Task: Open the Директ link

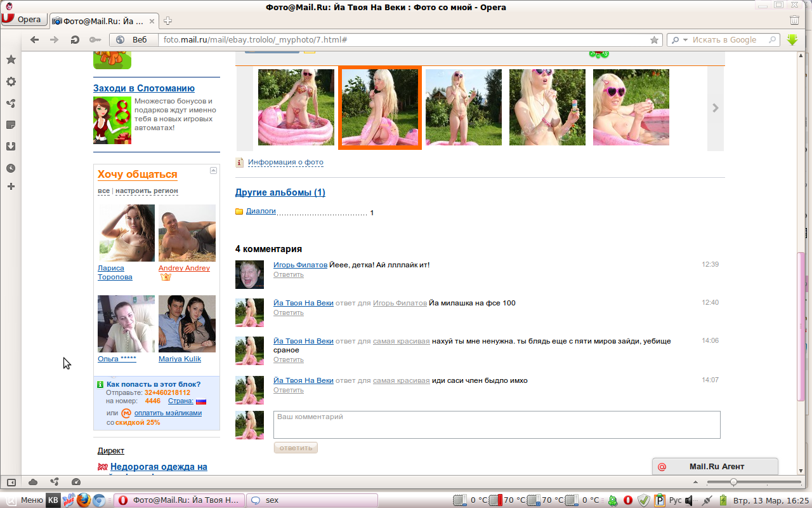Action: [111, 451]
